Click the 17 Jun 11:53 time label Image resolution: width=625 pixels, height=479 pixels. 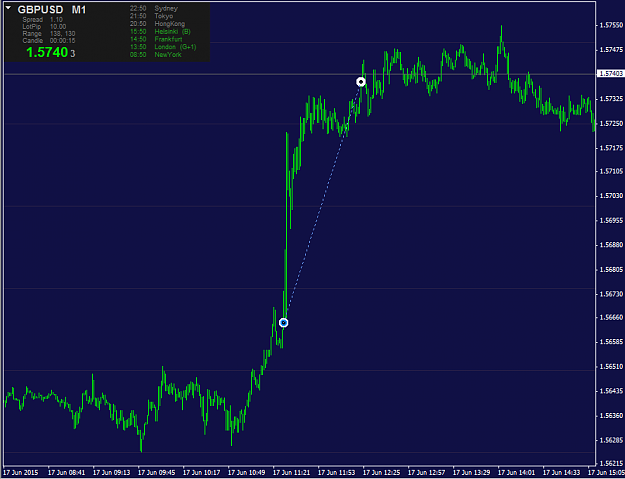[337, 473]
